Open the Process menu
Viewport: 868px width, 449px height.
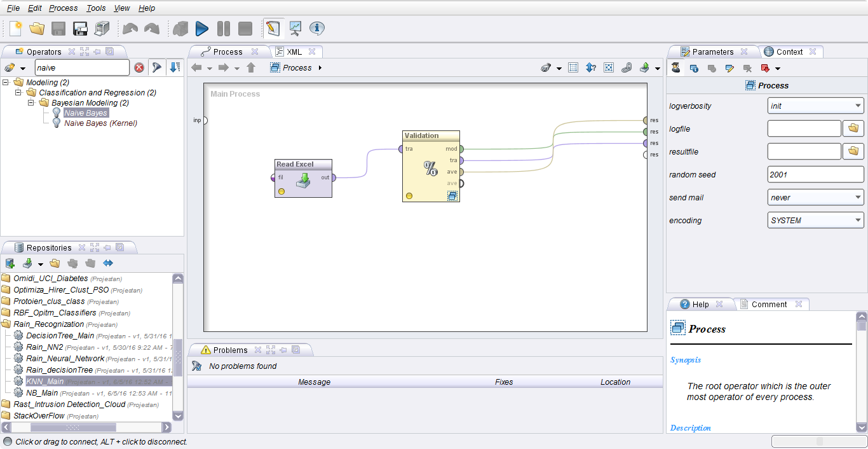tap(63, 8)
